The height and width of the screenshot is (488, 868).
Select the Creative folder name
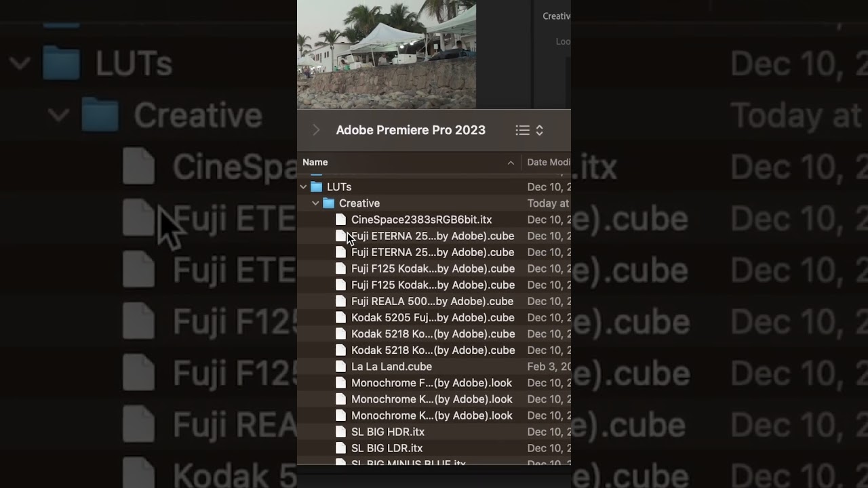tap(359, 203)
